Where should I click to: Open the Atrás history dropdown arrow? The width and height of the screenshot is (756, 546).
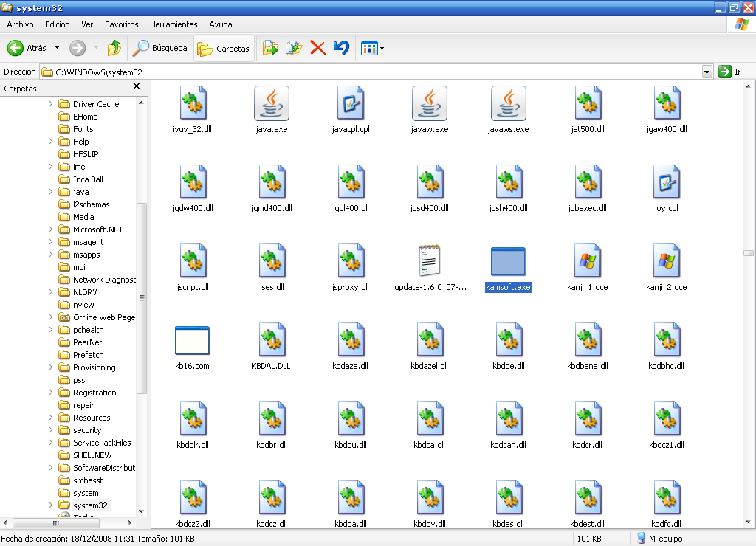pos(57,48)
